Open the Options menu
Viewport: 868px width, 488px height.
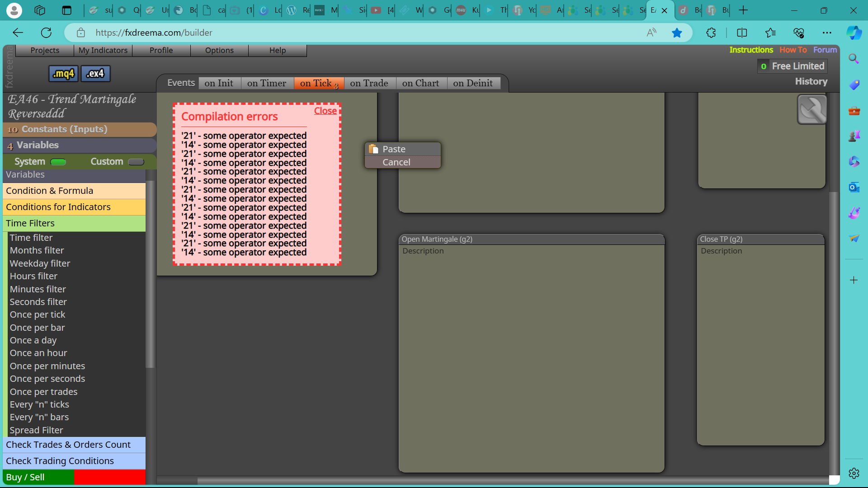click(x=219, y=50)
